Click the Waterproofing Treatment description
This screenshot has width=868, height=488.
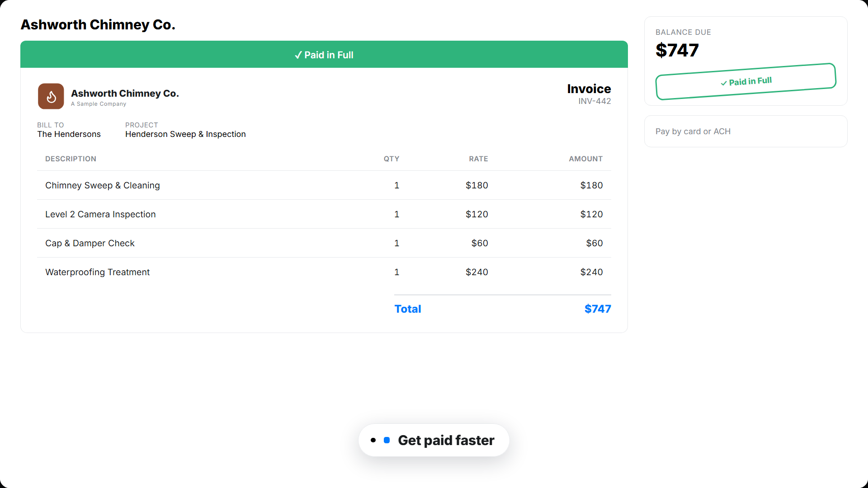click(98, 272)
